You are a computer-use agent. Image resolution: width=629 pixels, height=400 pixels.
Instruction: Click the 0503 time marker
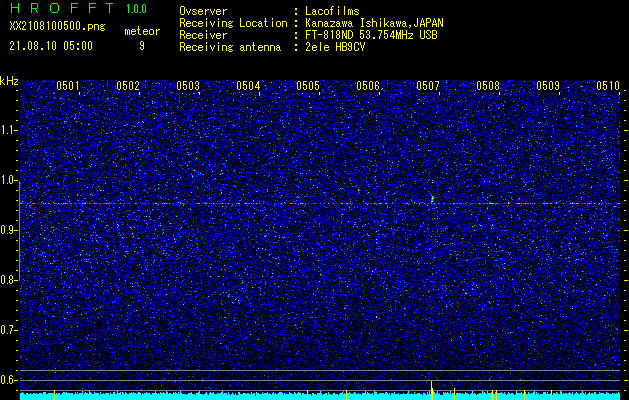[x=188, y=85]
